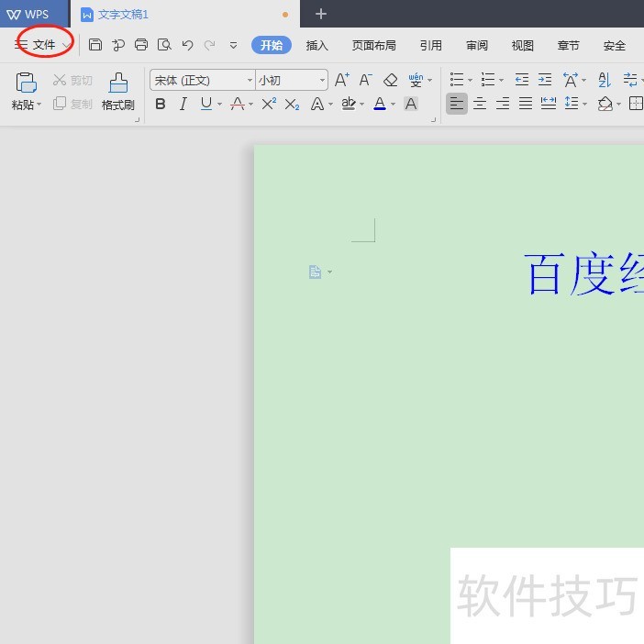Increase paragraph indent
644x644 pixels.
(x=545, y=80)
